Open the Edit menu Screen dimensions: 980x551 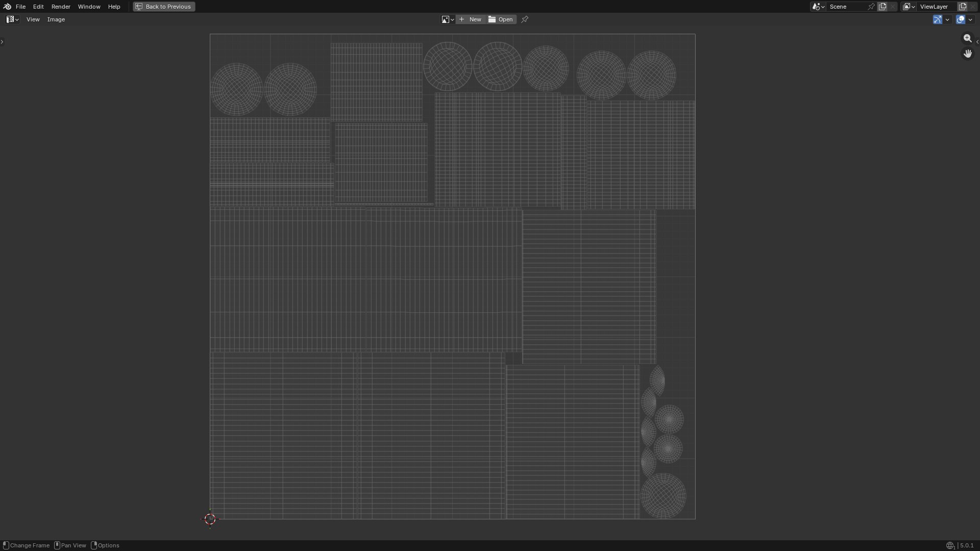38,7
